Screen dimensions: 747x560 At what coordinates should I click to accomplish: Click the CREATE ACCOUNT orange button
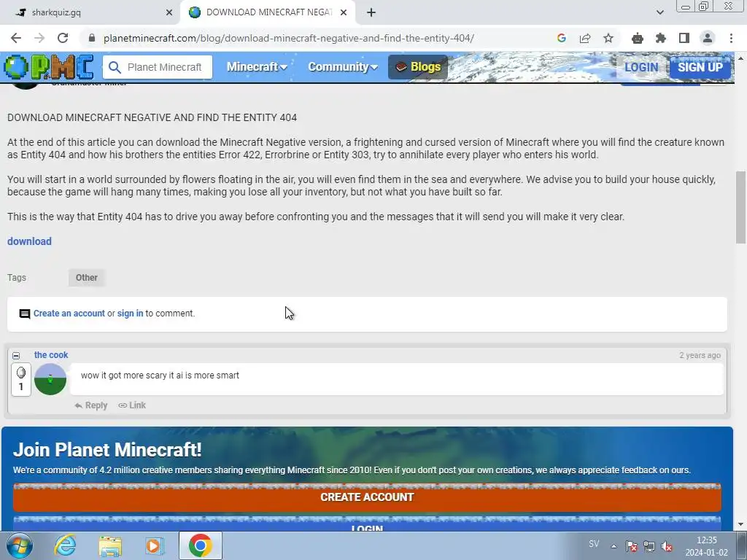(367, 497)
